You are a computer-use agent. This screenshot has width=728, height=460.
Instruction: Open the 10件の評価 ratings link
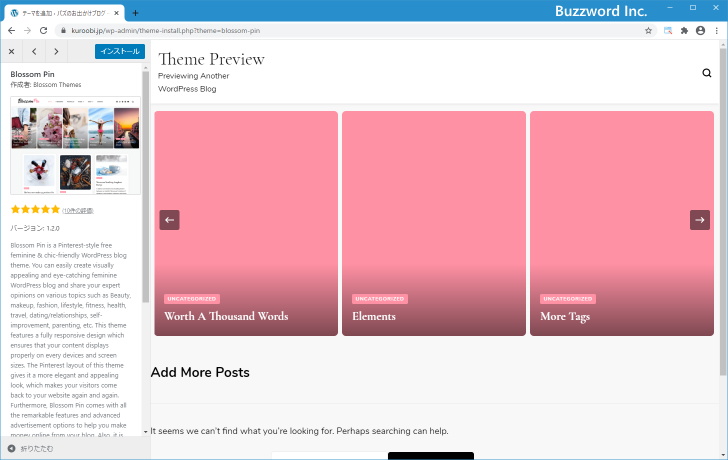pos(78,211)
